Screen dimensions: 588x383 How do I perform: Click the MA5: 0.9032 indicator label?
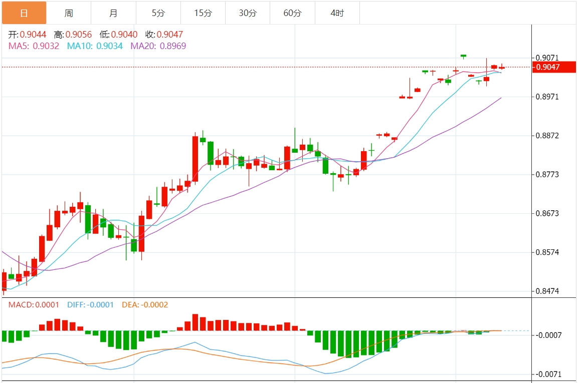pyautogui.click(x=34, y=46)
